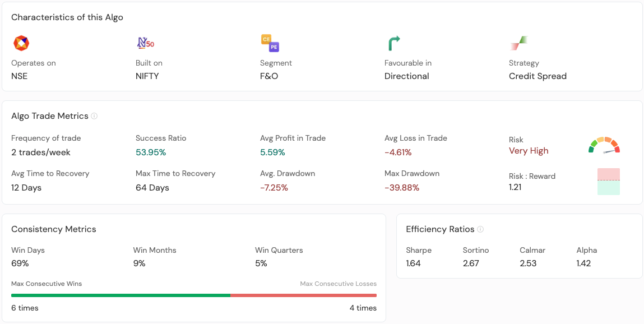Click the Risk : Reward bar graphic
The image size is (644, 324).
click(608, 182)
